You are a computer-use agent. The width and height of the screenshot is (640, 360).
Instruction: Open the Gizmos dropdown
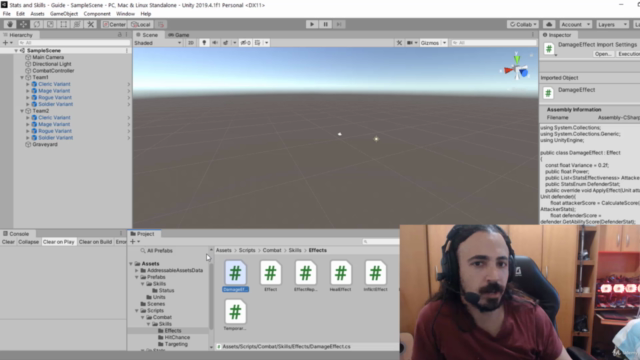(x=433, y=43)
